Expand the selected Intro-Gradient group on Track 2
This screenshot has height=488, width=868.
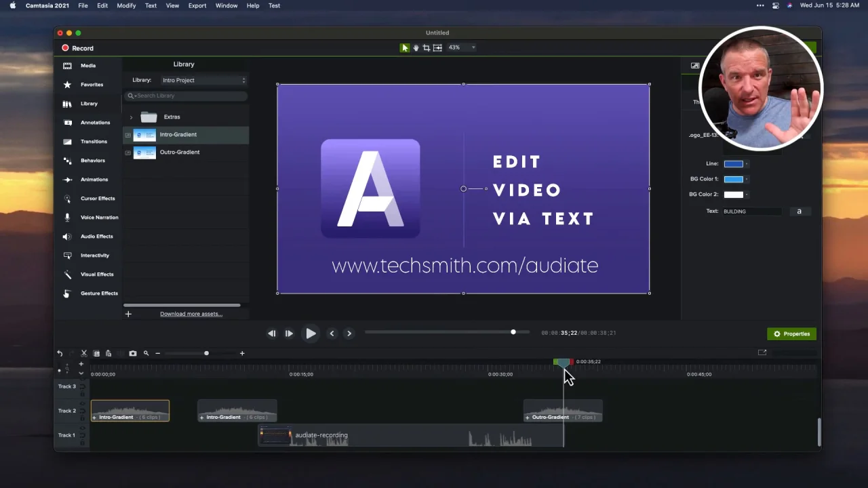click(94, 418)
